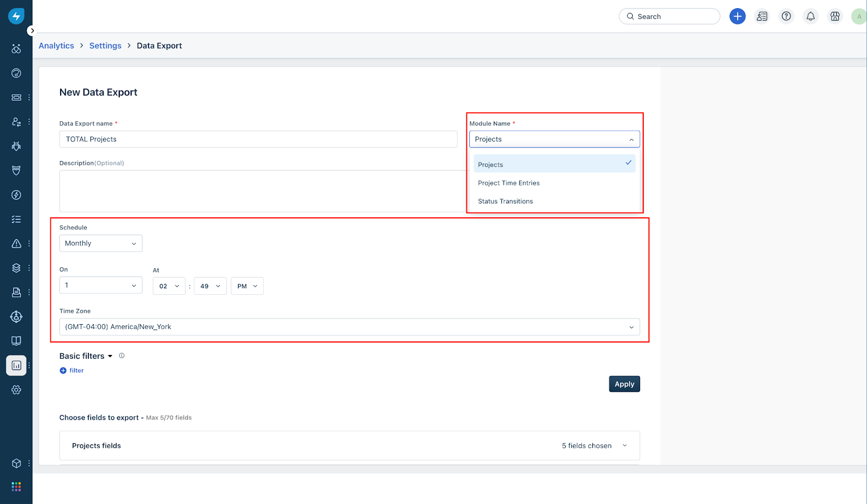The width and height of the screenshot is (867, 504).
Task: Select Project Time Entries option
Action: pos(554,183)
